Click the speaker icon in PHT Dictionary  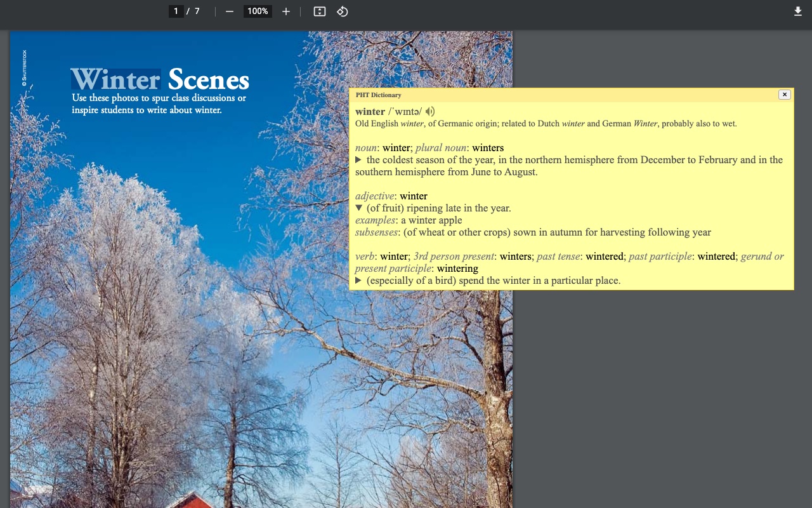[429, 111]
